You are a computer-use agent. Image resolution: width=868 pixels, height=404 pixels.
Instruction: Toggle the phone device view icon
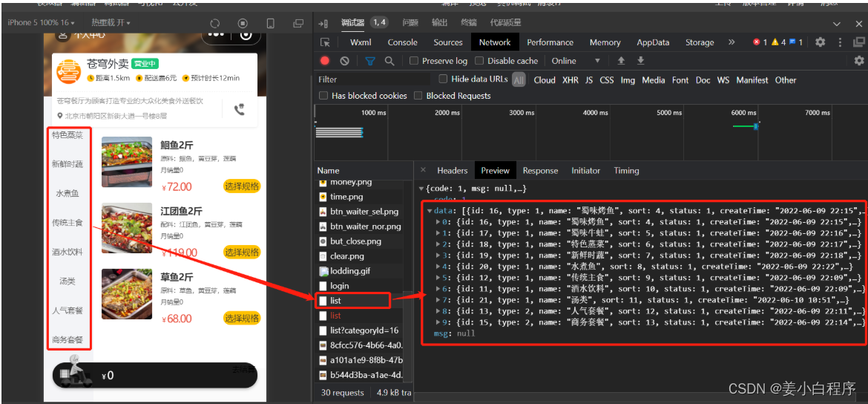271,23
